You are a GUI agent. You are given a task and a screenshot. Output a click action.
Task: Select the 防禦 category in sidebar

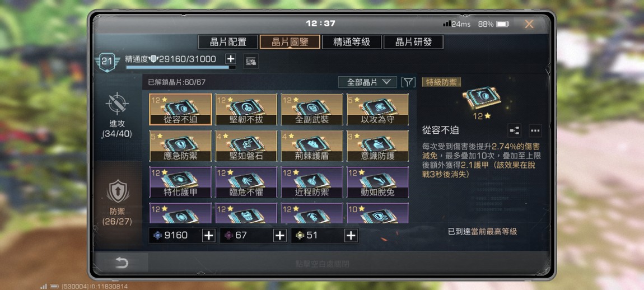118,203
